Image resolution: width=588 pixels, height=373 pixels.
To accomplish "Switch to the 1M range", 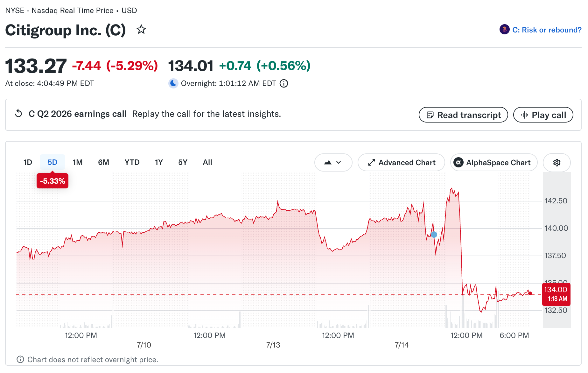I will click(78, 162).
